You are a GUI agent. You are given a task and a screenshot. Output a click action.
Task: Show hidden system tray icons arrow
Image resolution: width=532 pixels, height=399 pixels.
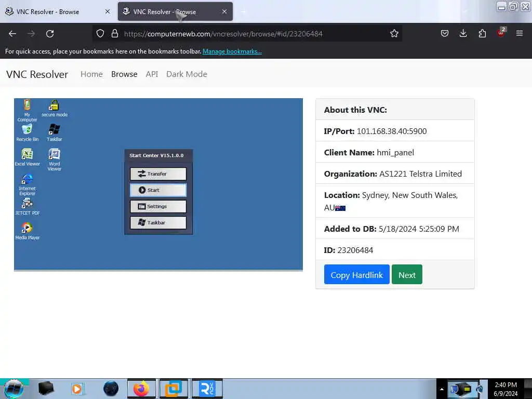click(x=442, y=389)
